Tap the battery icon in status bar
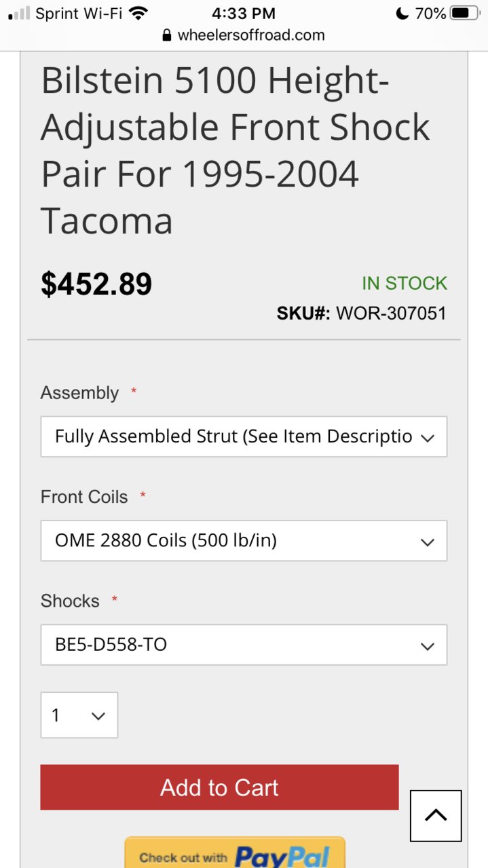 (464, 13)
